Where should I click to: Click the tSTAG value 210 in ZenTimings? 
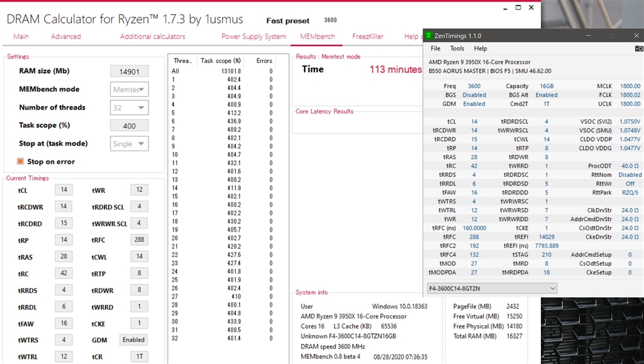tap(547, 254)
